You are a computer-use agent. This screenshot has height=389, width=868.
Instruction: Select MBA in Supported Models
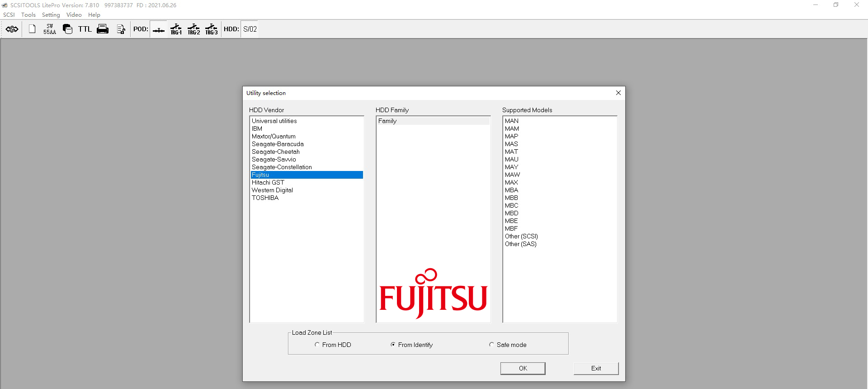click(560, 190)
